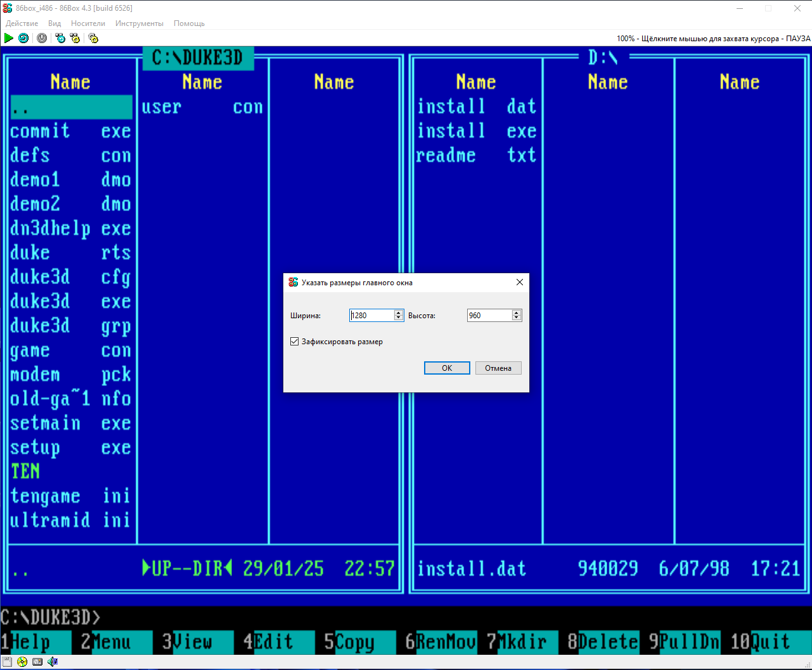Open the Помощь menu
This screenshot has width=812, height=670.
click(190, 23)
